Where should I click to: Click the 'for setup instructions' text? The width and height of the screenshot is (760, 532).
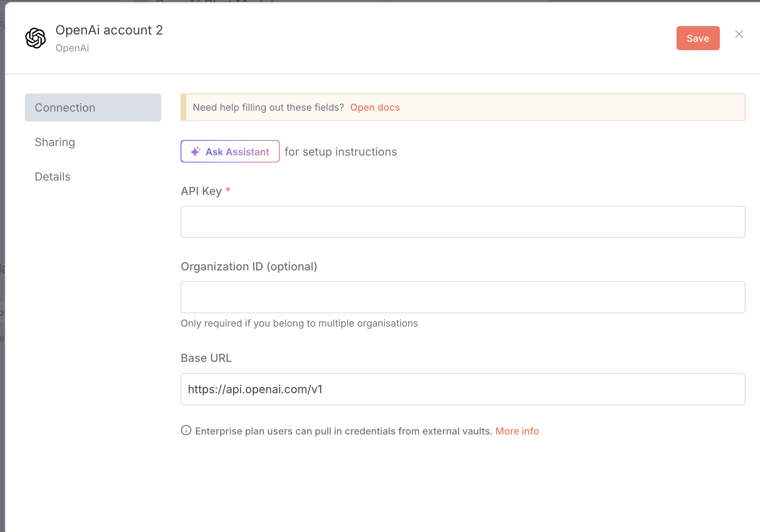click(x=341, y=152)
